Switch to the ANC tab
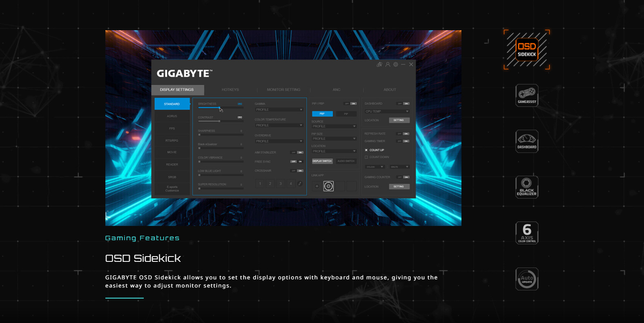The height and width of the screenshot is (323, 644). (336, 90)
